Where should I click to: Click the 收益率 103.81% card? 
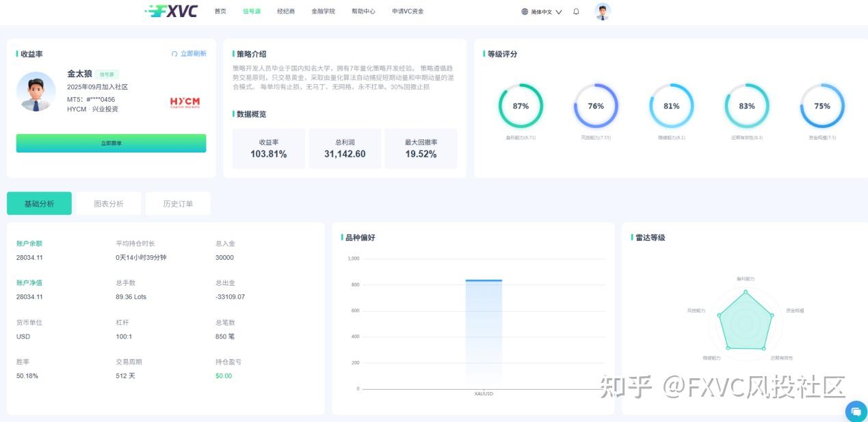pos(269,148)
